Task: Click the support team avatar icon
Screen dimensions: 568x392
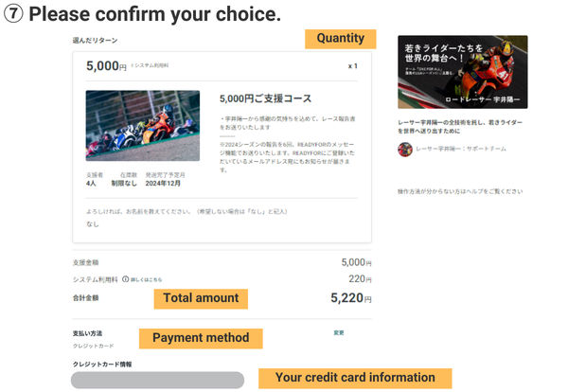Action: 405,149
